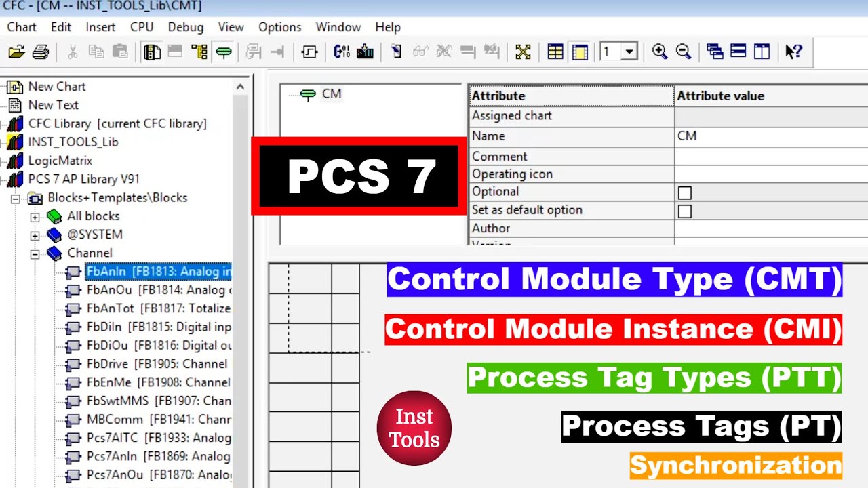Open the Help menu
The image size is (868, 488).
(x=388, y=27)
